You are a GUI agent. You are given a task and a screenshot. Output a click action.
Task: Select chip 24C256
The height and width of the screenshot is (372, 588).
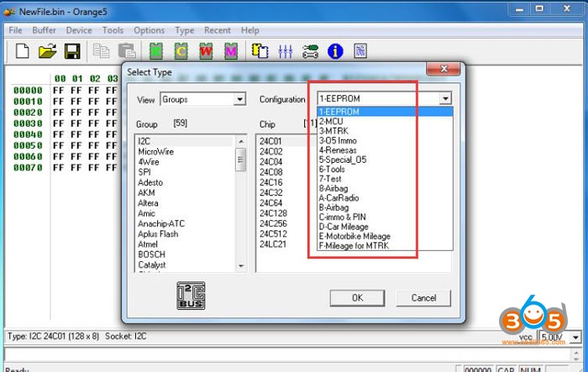[x=273, y=224]
